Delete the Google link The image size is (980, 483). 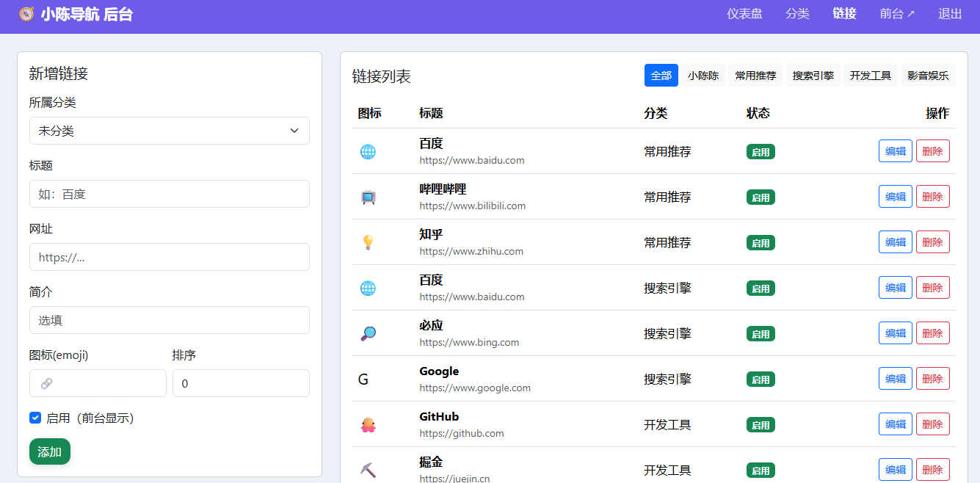933,379
